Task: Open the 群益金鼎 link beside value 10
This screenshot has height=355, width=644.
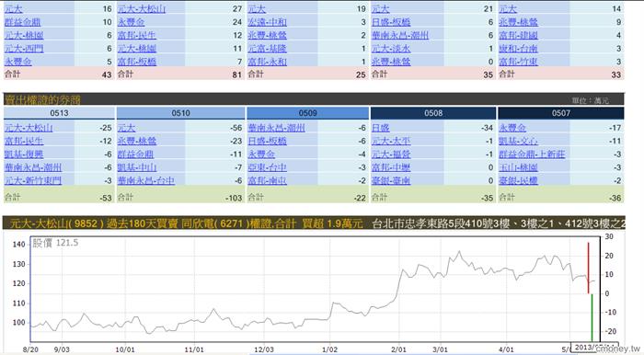Action: [23, 22]
